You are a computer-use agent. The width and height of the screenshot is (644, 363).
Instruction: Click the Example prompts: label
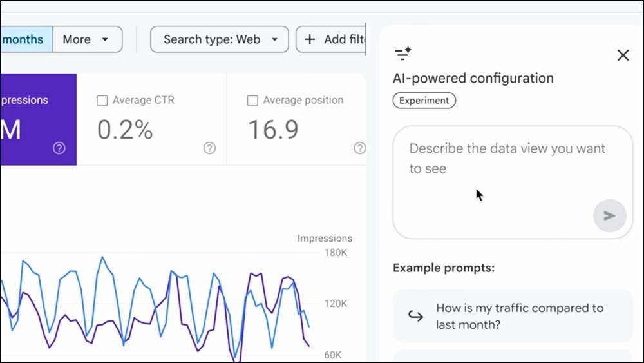pyautogui.click(x=444, y=268)
